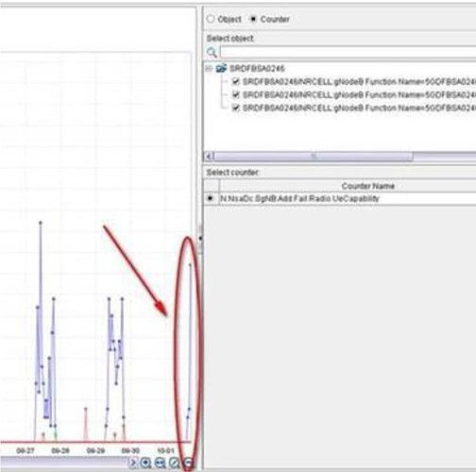Click the reset zoom magnifier icon
Viewport: 476px width, 472px height.
click(x=175, y=463)
